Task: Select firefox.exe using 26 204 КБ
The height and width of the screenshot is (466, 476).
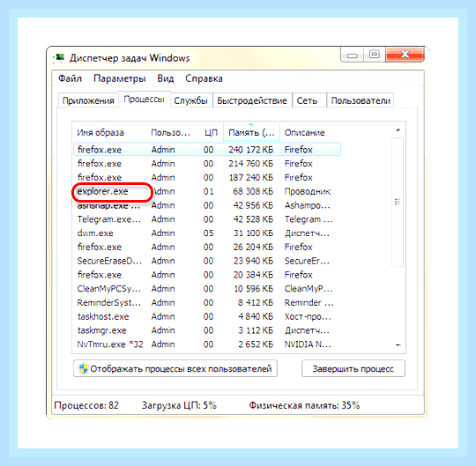Action: (207, 247)
